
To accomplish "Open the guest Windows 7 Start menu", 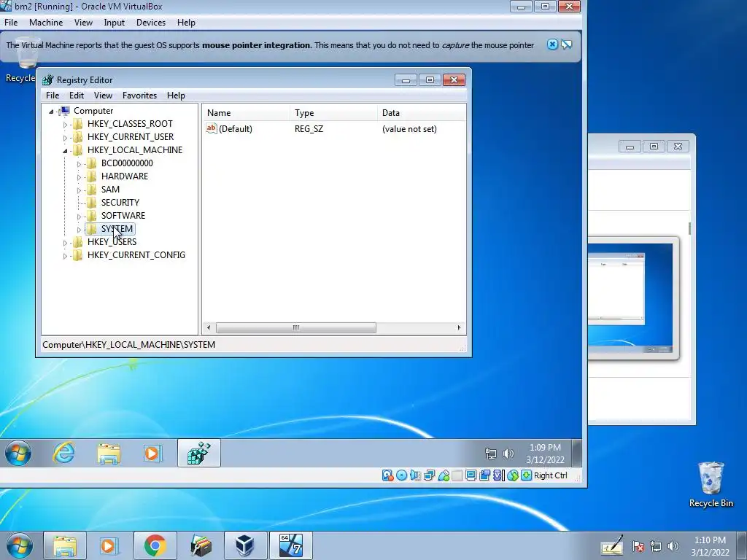I will [x=18, y=453].
